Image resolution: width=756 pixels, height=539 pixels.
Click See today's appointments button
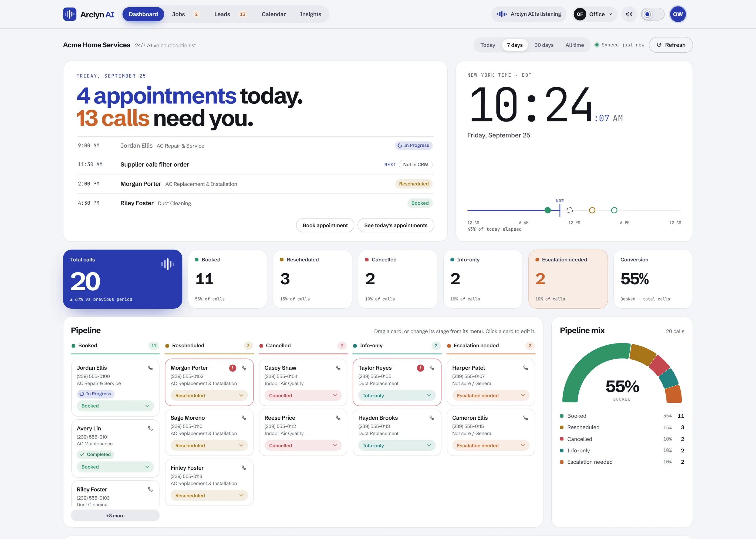pos(396,225)
